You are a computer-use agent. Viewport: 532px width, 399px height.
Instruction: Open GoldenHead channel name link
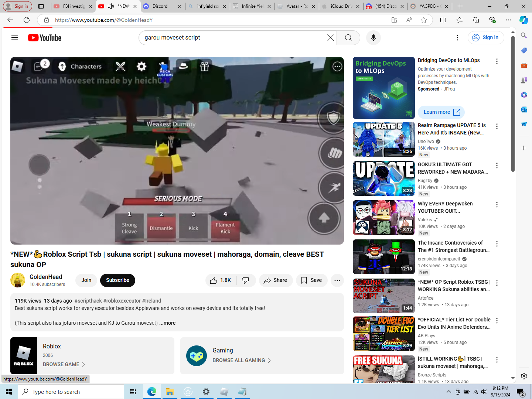[46, 277]
